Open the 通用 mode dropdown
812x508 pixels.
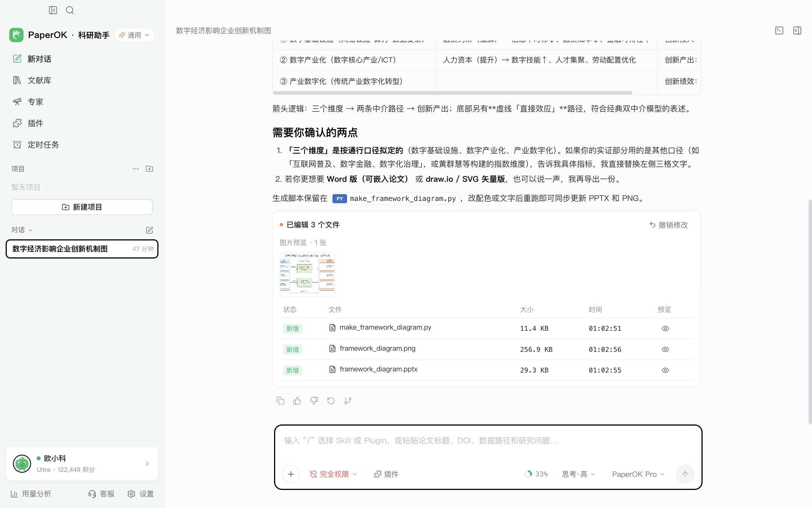pos(135,35)
